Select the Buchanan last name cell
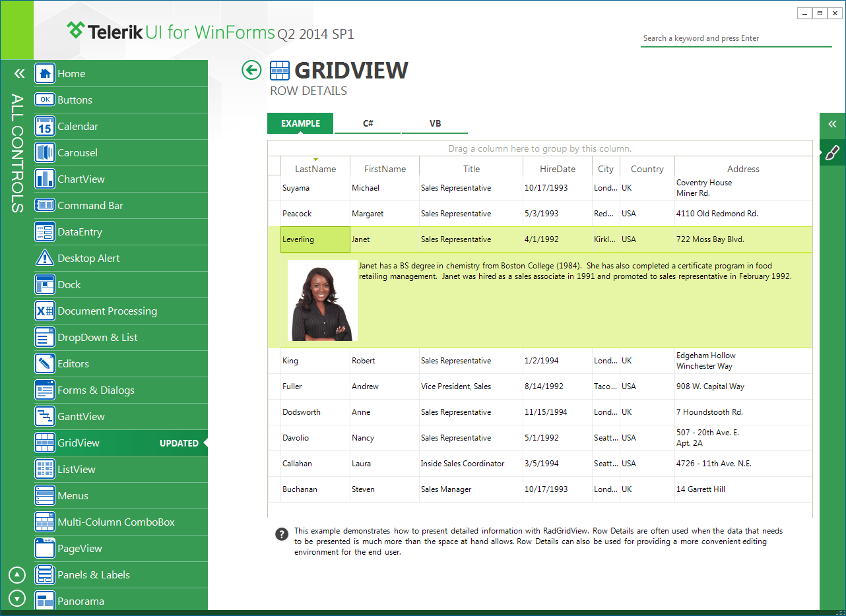 [315, 489]
